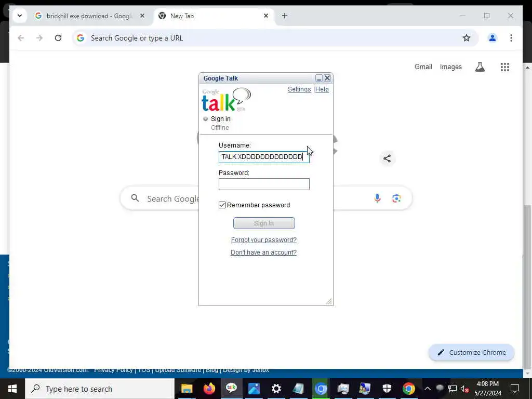
Task: Click Google icon in address bar
Action: tap(81, 38)
